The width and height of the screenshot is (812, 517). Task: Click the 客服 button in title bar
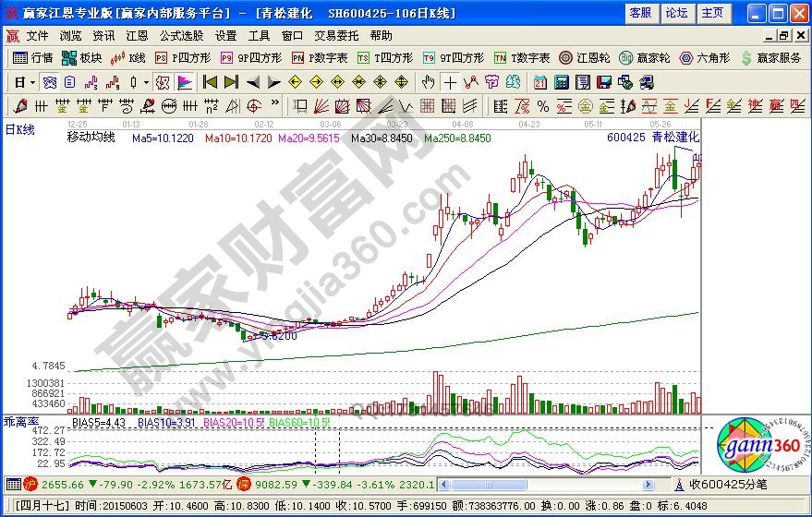[x=640, y=13]
